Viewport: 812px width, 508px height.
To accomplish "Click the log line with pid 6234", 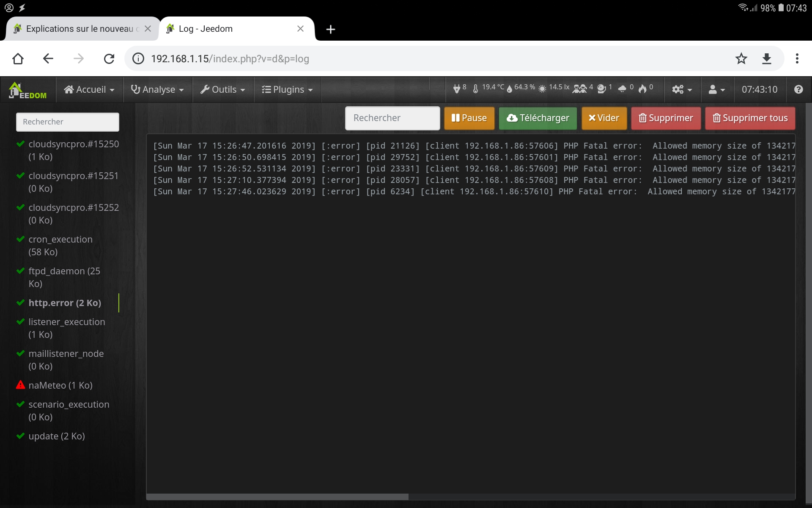I will coord(474,191).
